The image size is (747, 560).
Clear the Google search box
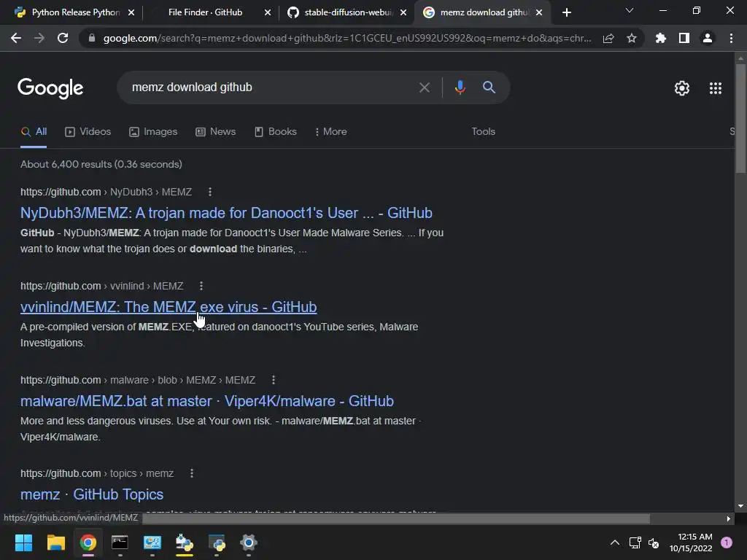[424, 87]
